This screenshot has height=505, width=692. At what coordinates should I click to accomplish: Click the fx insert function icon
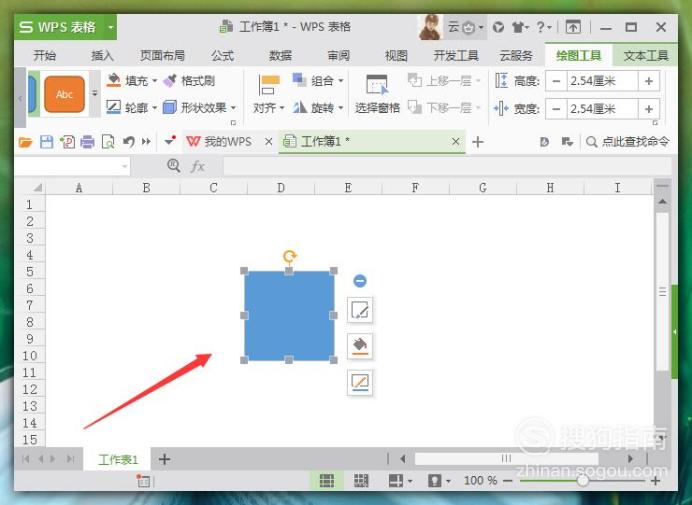197,166
